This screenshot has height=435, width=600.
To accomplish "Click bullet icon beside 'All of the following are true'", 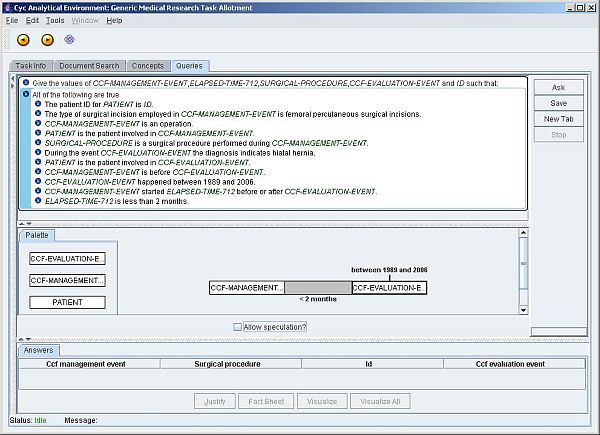I will click(27, 94).
